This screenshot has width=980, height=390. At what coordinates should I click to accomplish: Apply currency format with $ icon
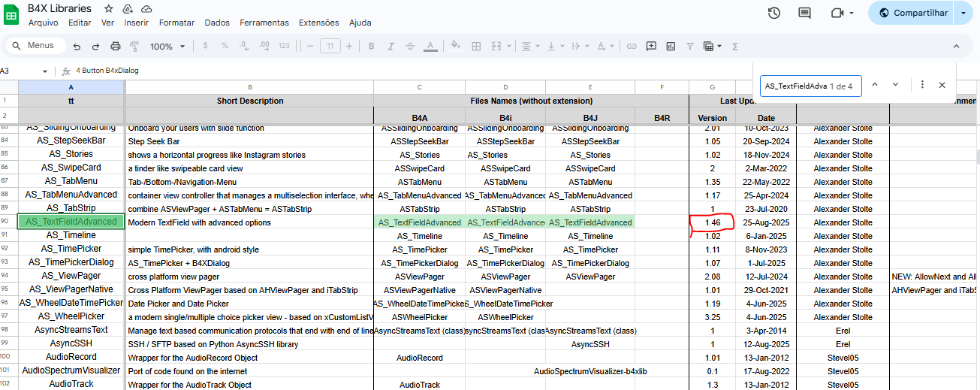[x=205, y=46]
